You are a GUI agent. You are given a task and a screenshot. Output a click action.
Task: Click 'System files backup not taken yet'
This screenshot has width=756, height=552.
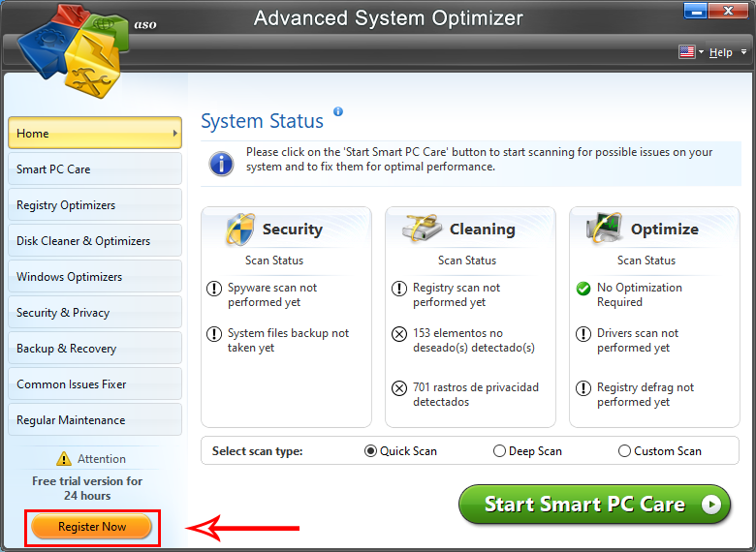[x=288, y=340]
